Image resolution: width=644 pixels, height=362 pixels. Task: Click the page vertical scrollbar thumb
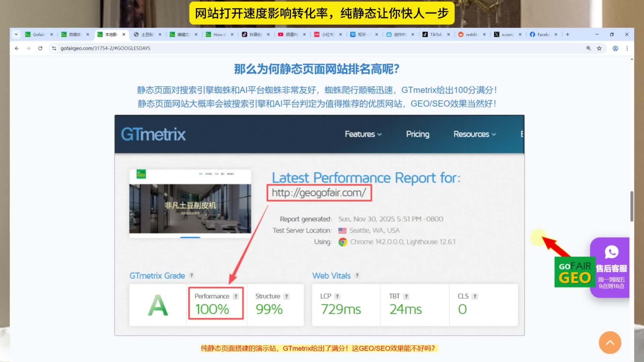[x=632, y=206]
